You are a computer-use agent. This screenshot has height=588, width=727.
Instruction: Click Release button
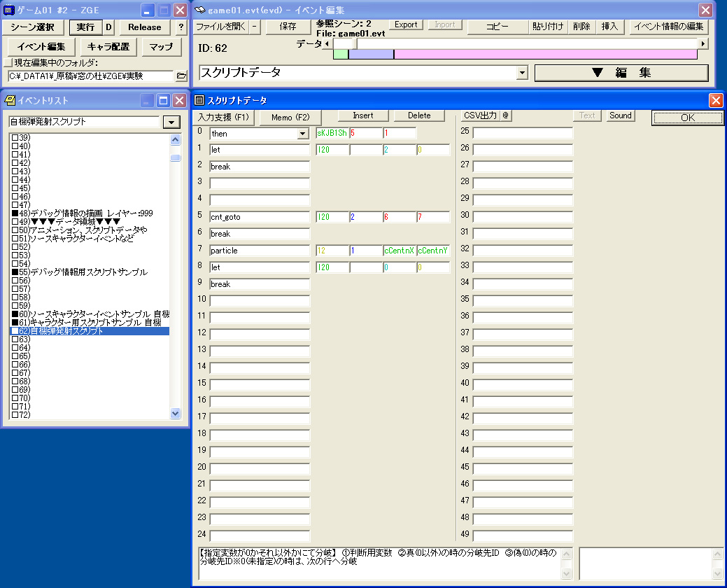tap(145, 27)
